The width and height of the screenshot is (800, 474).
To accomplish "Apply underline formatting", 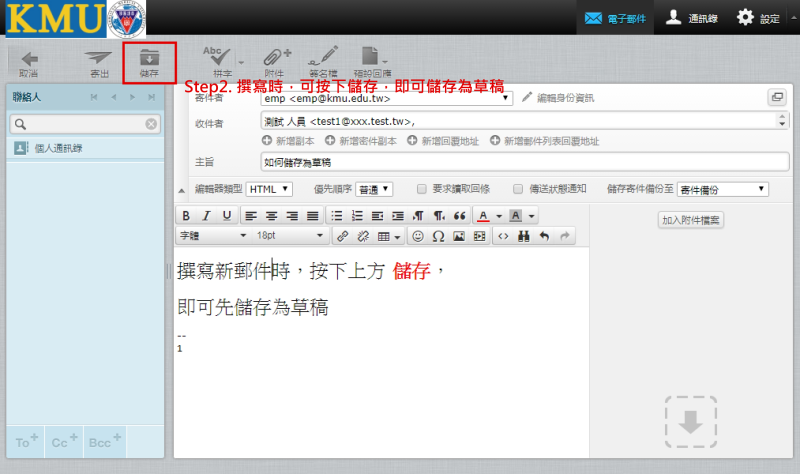I will tap(227, 216).
